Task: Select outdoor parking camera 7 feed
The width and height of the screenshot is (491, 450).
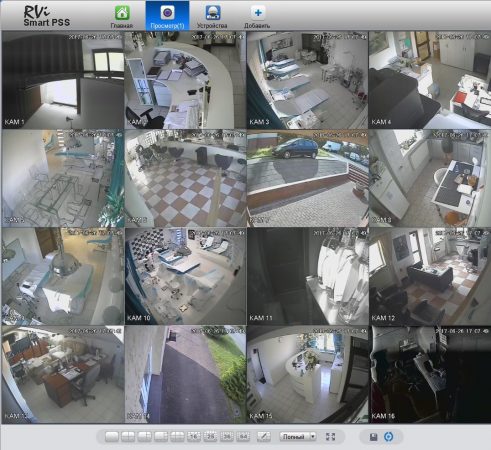Action: coord(307,178)
